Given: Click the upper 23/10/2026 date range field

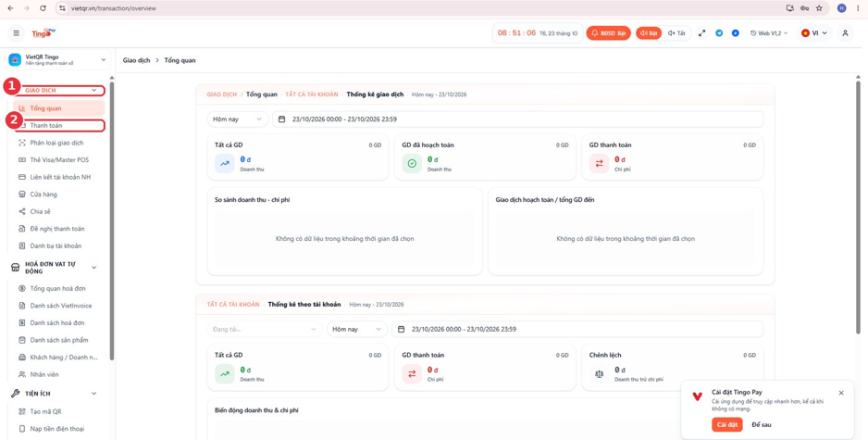Looking at the screenshot, I should pyautogui.click(x=517, y=119).
